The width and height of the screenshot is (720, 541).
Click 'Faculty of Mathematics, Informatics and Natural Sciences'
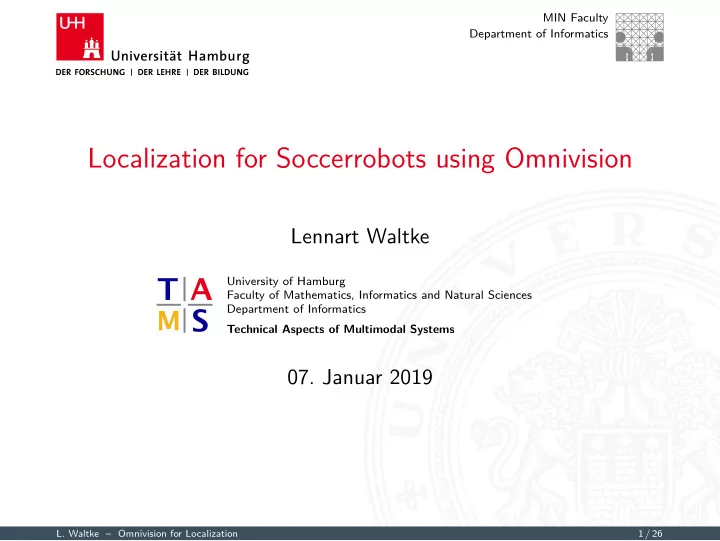point(379,295)
